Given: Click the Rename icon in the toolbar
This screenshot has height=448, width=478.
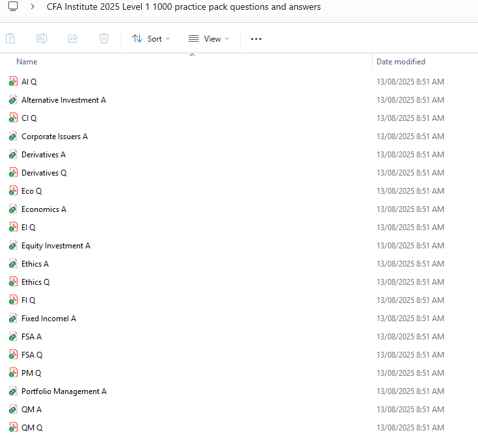Looking at the screenshot, I should point(41,38).
